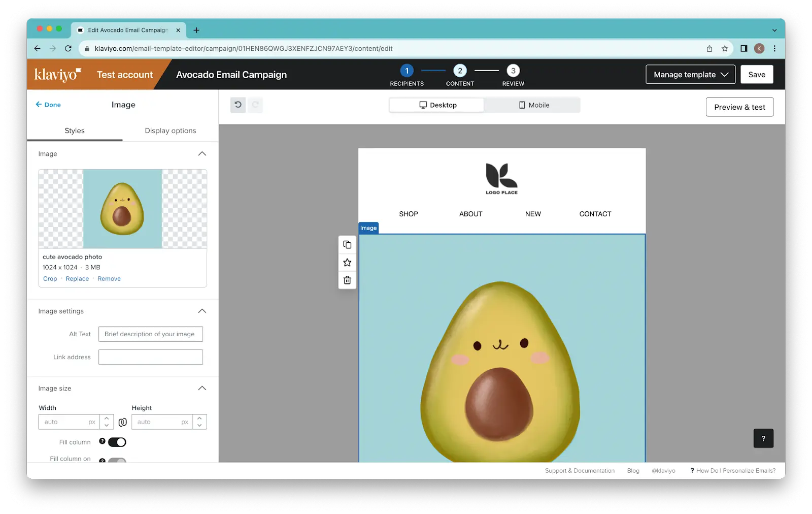Click the aspect ratio link icon
Screen dimensions: 812x514
(x=122, y=422)
